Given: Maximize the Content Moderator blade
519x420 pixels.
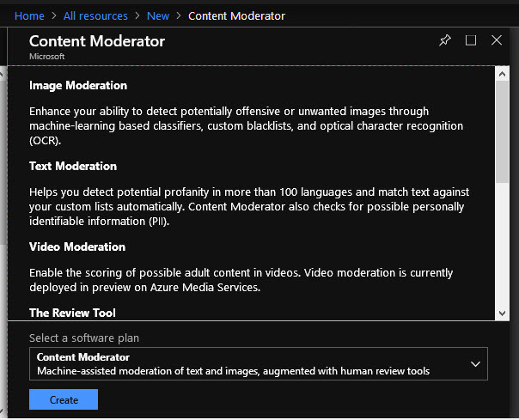Looking at the screenshot, I should (x=471, y=40).
